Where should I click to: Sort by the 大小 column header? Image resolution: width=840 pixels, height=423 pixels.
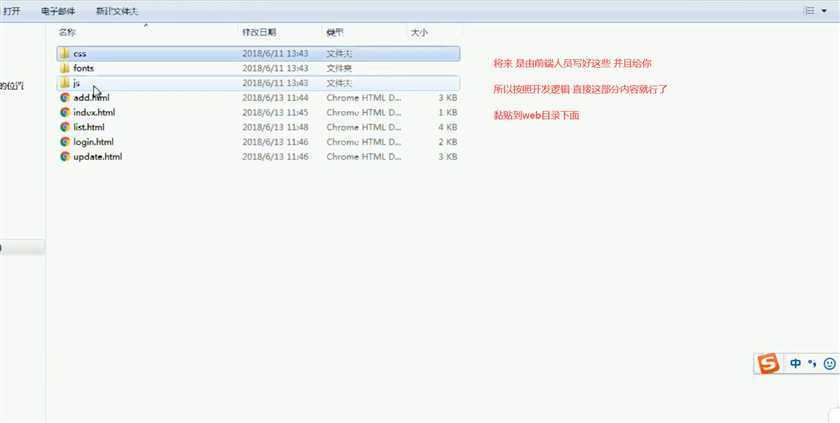pyautogui.click(x=419, y=33)
